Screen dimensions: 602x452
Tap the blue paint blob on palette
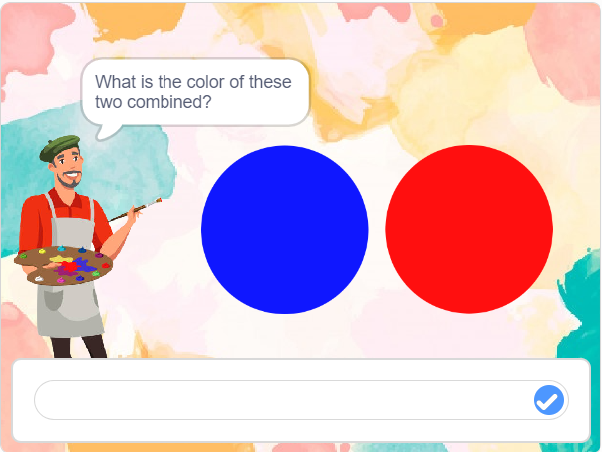(82, 264)
